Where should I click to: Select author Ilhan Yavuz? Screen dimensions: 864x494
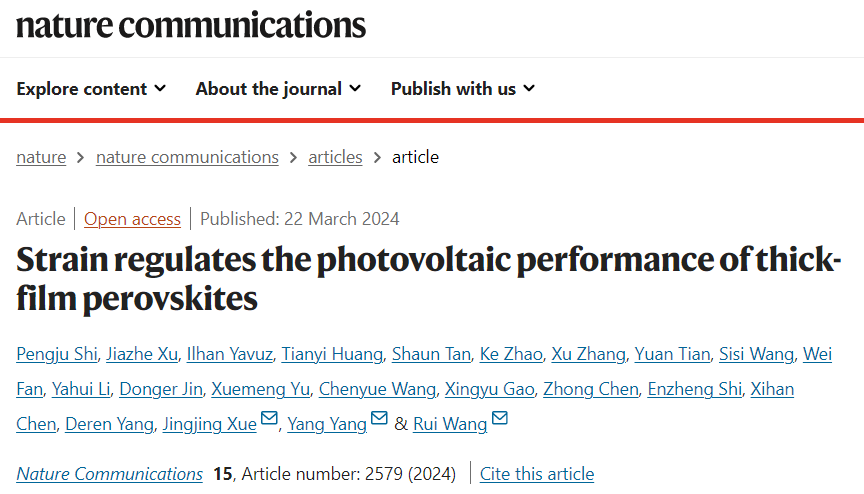click(230, 354)
